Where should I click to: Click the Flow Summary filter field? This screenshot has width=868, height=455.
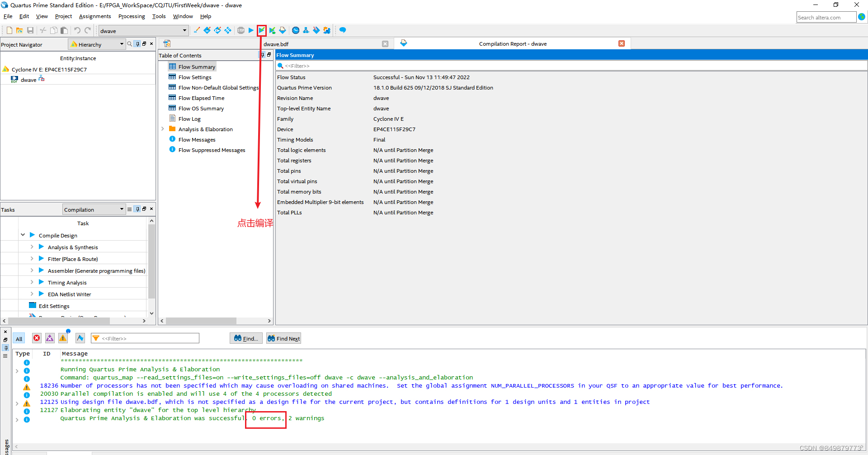tap(571, 66)
